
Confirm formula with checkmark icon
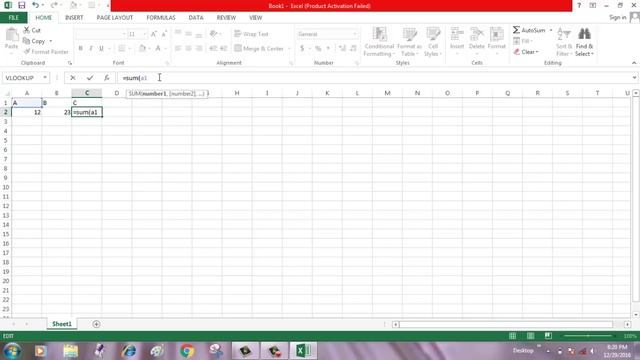(x=90, y=78)
